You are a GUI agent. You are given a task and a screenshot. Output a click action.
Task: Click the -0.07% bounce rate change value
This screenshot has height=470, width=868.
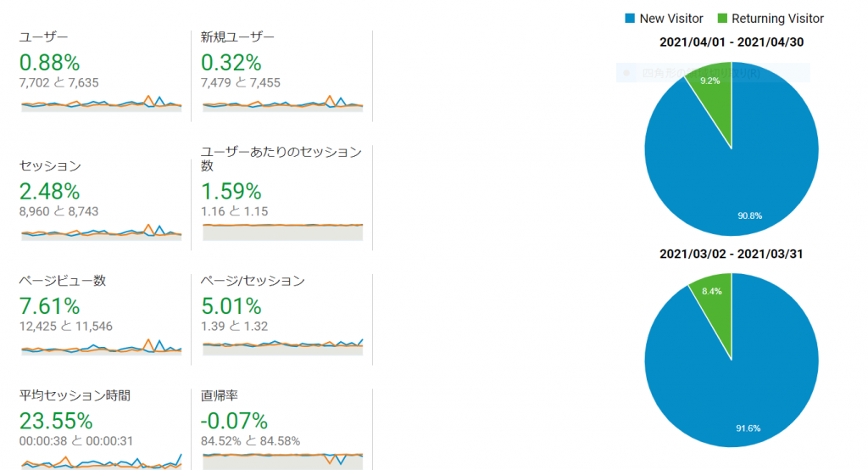click(x=234, y=421)
